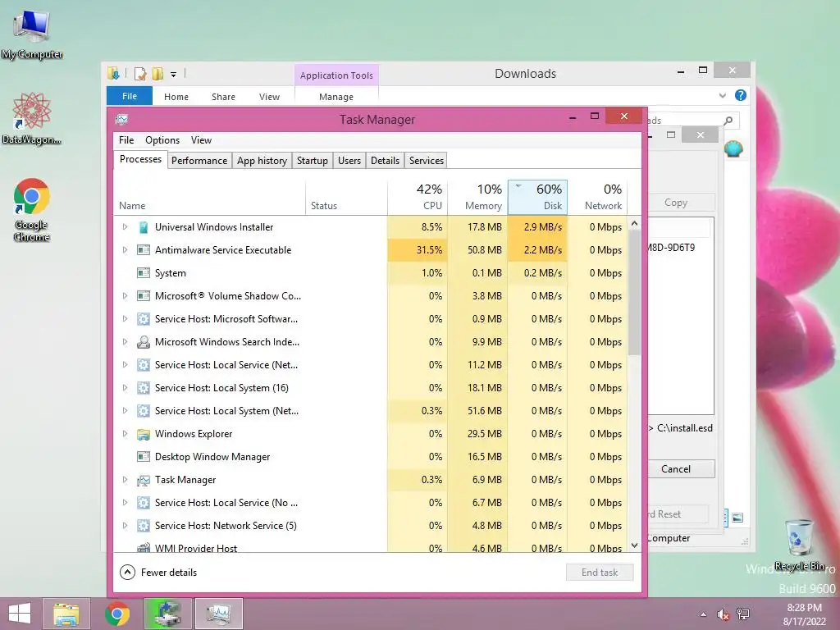This screenshot has height=630, width=840.
Task: Open My Computer desktop icon
Action: [32, 33]
